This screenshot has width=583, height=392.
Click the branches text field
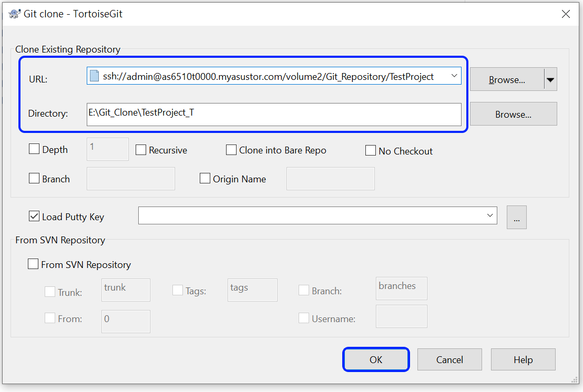pos(402,288)
